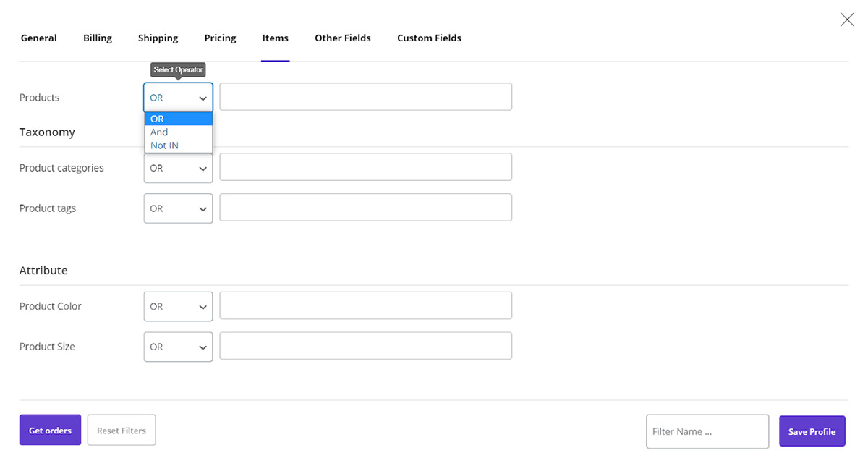Image resolution: width=868 pixels, height=461 pixels.
Task: Go to the Shipping tab
Action: point(158,38)
